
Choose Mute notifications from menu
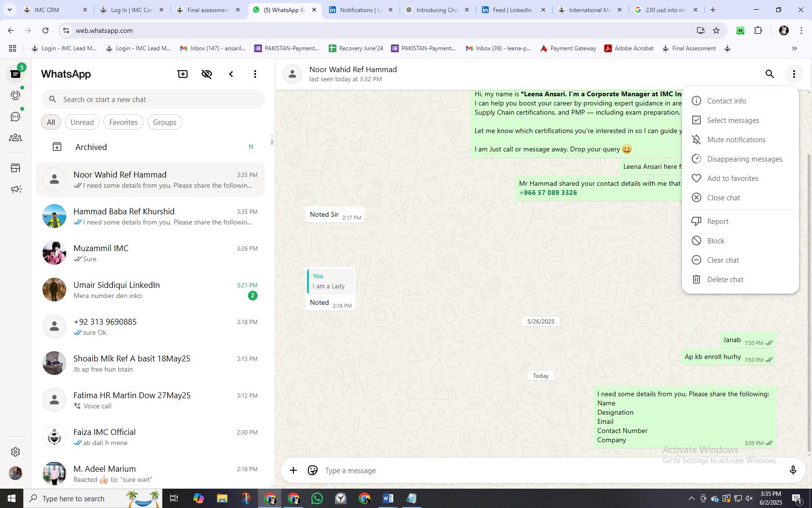pyautogui.click(x=740, y=139)
